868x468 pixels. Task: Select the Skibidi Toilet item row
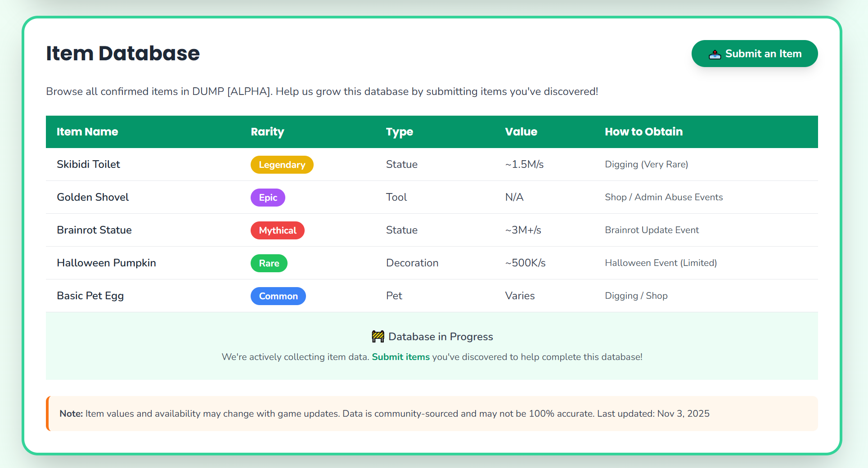coord(88,164)
